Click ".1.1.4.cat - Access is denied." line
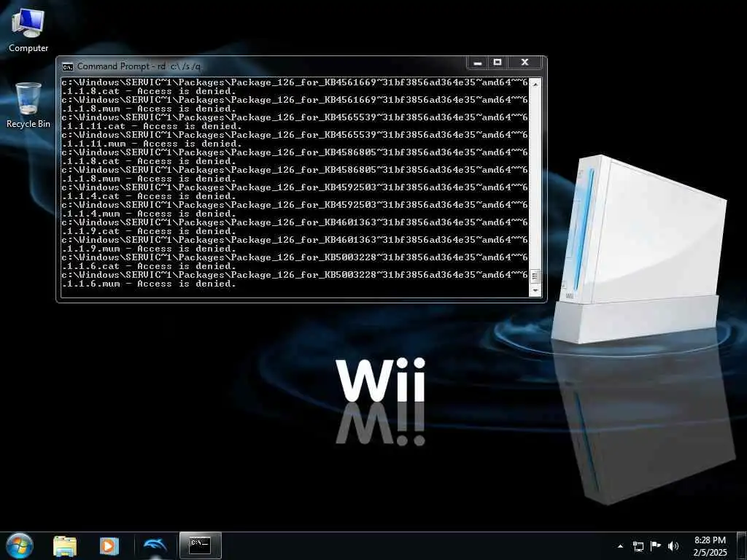Viewport: 747px width, 560px height. pyautogui.click(x=149, y=196)
